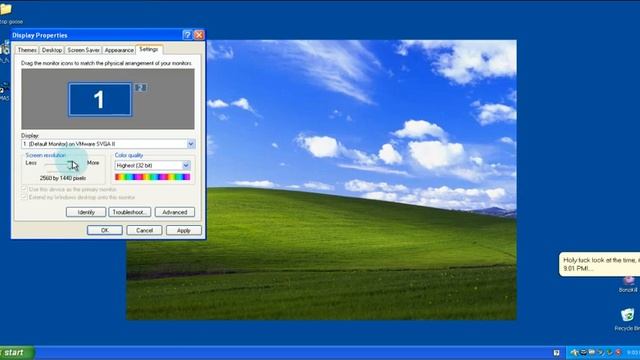This screenshot has width=640, height=360.
Task: Click the Identify button
Action: click(x=86, y=212)
